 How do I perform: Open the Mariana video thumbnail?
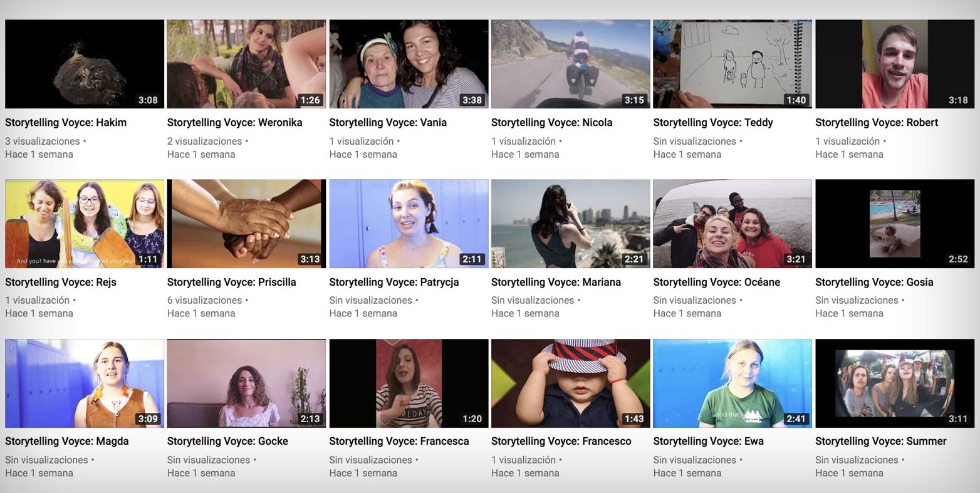(570, 224)
